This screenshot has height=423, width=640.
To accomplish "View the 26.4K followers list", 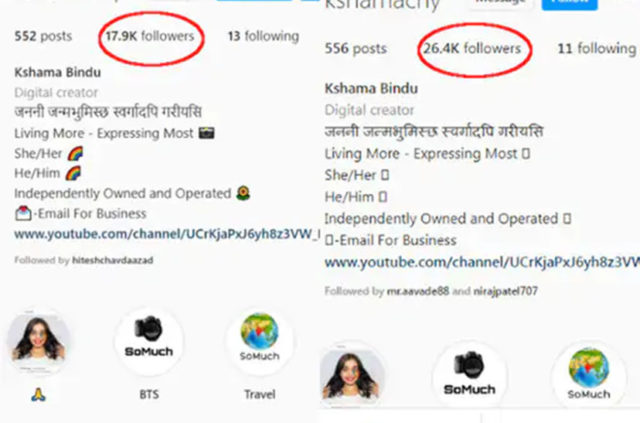I will coord(472,49).
